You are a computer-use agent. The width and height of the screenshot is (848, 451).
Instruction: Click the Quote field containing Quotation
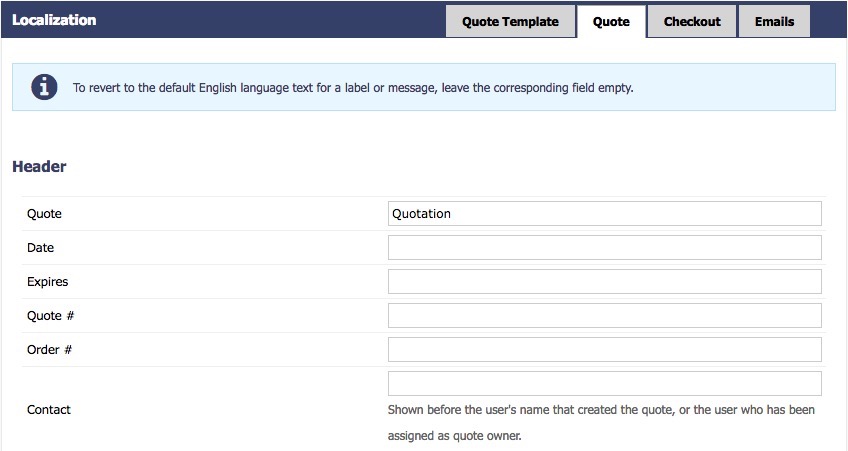[605, 214]
